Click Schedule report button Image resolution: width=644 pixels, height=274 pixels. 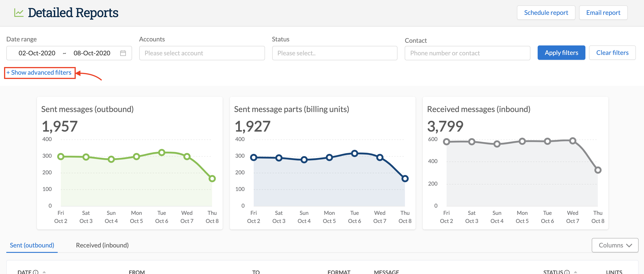(546, 13)
